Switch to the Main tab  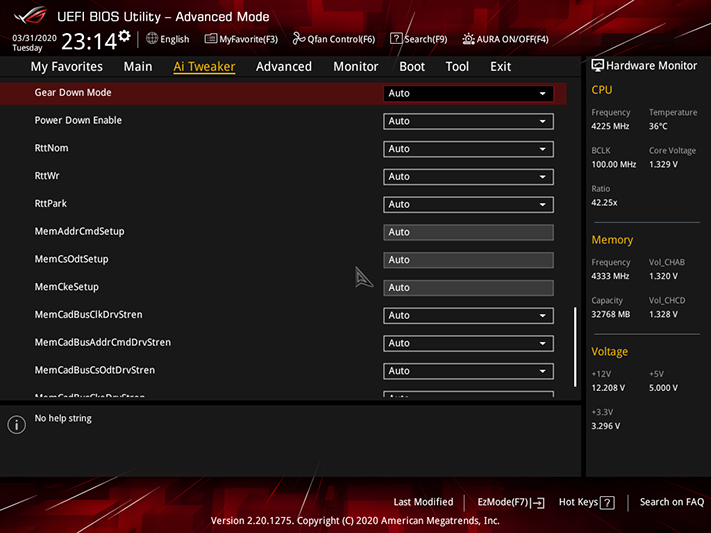(138, 67)
